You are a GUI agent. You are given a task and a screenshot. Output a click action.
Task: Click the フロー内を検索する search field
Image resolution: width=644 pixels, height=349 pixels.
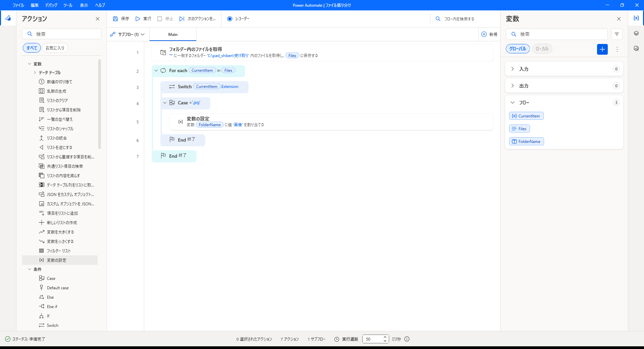tap(465, 19)
